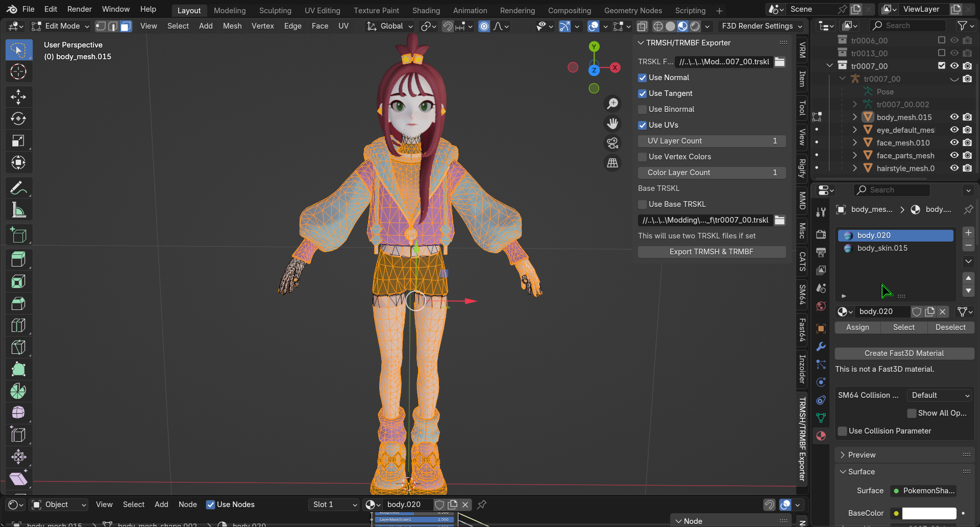Add a new material slot
Image resolution: width=980 pixels, height=527 pixels.
click(x=968, y=233)
